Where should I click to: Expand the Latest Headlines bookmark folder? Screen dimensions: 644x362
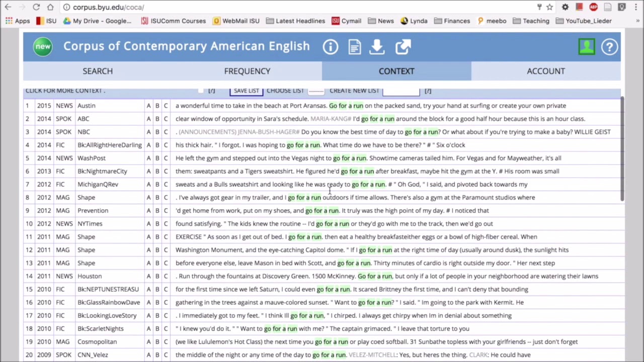[x=295, y=21]
